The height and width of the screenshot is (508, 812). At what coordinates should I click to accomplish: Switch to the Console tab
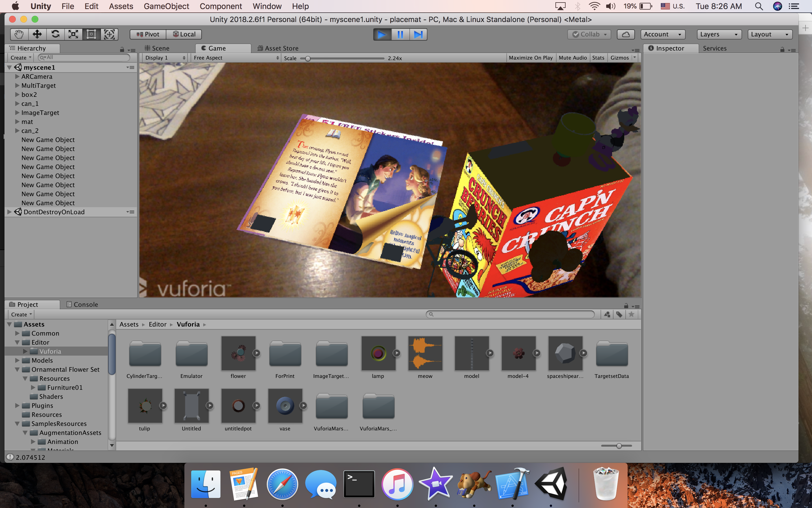click(x=82, y=305)
